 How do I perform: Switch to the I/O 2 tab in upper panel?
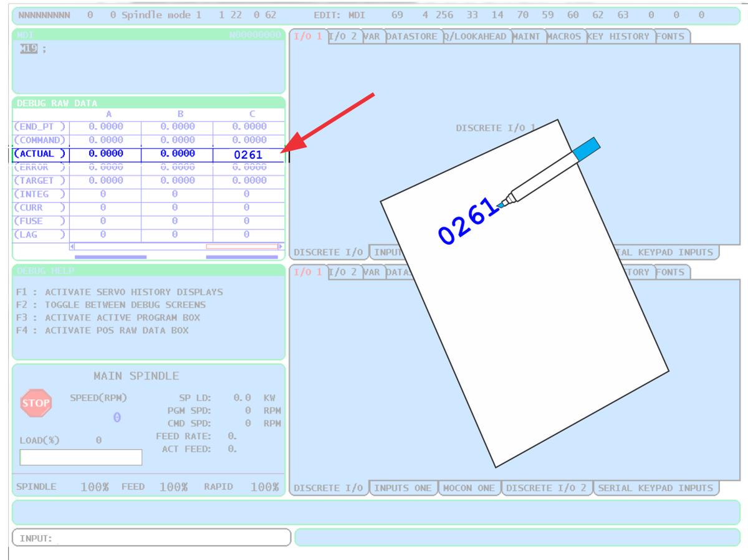tap(344, 36)
